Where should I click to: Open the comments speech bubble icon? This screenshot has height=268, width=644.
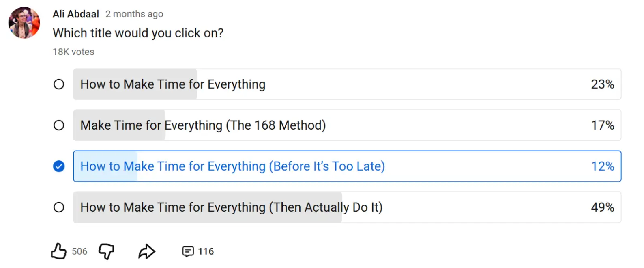pyautogui.click(x=188, y=252)
